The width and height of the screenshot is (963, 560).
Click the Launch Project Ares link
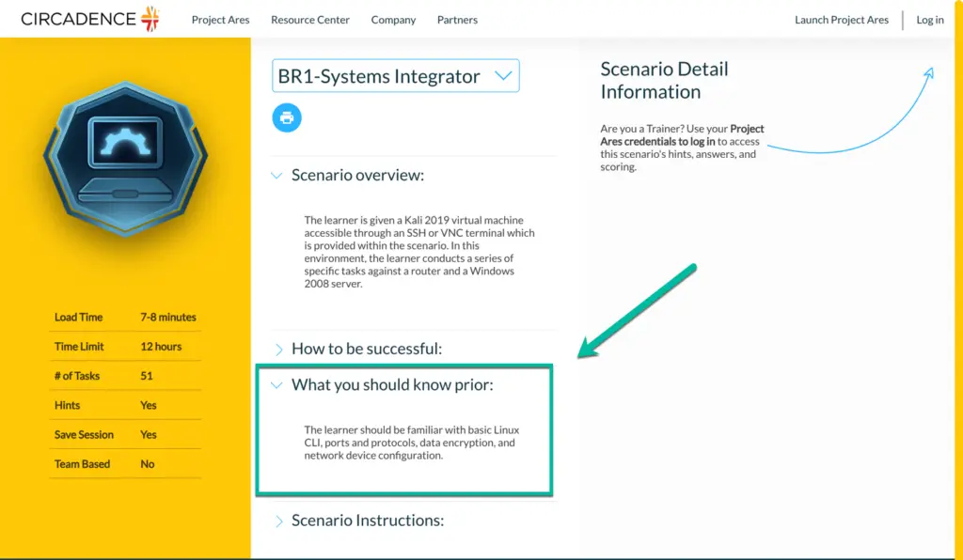[x=842, y=20]
